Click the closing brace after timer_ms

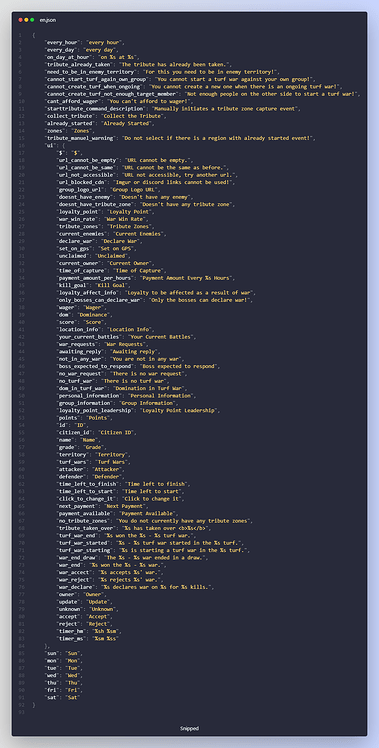(46, 646)
